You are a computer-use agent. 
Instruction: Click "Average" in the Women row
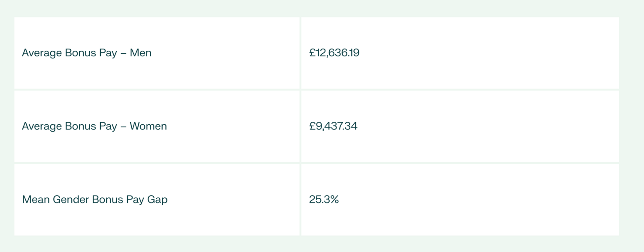42,126
